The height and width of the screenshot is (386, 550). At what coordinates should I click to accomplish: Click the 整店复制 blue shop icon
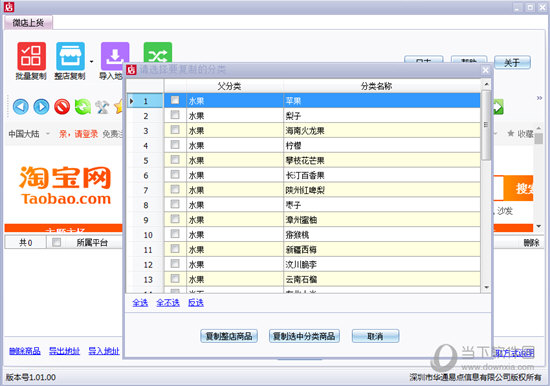coord(70,56)
